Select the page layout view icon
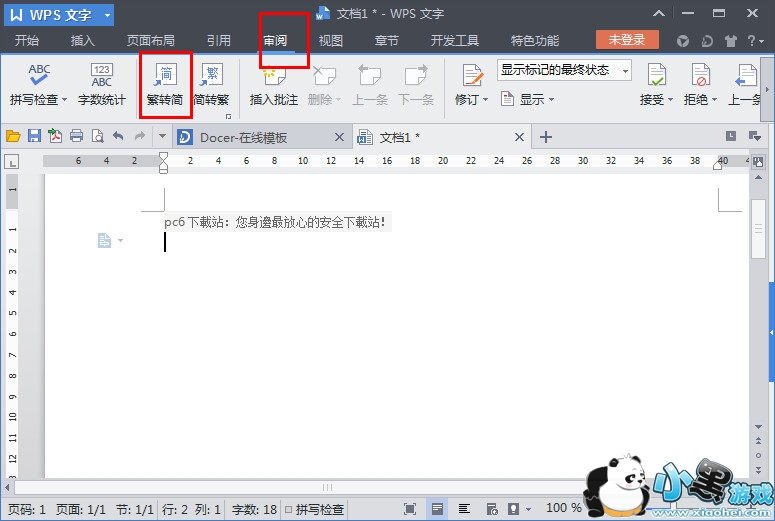The image size is (775, 521). point(437,509)
